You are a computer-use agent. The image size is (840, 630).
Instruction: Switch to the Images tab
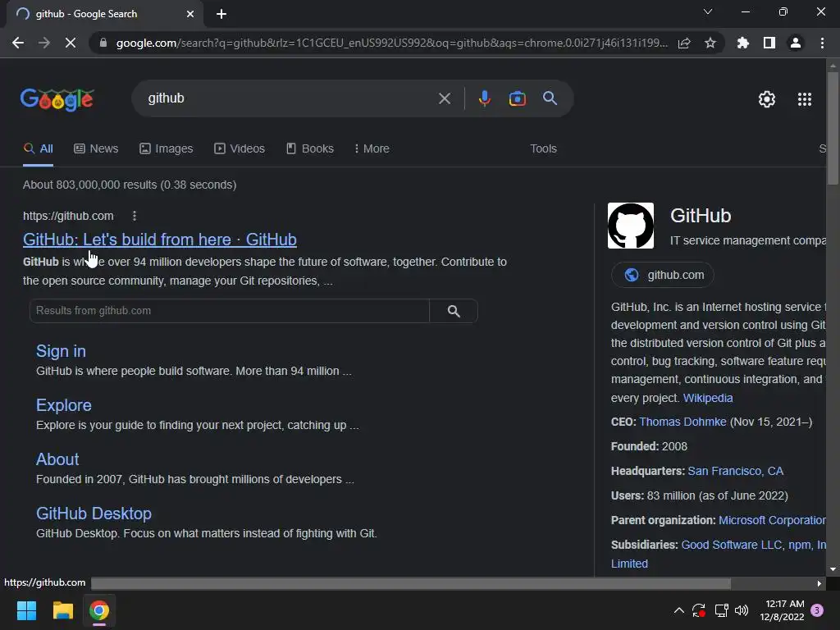click(x=166, y=149)
